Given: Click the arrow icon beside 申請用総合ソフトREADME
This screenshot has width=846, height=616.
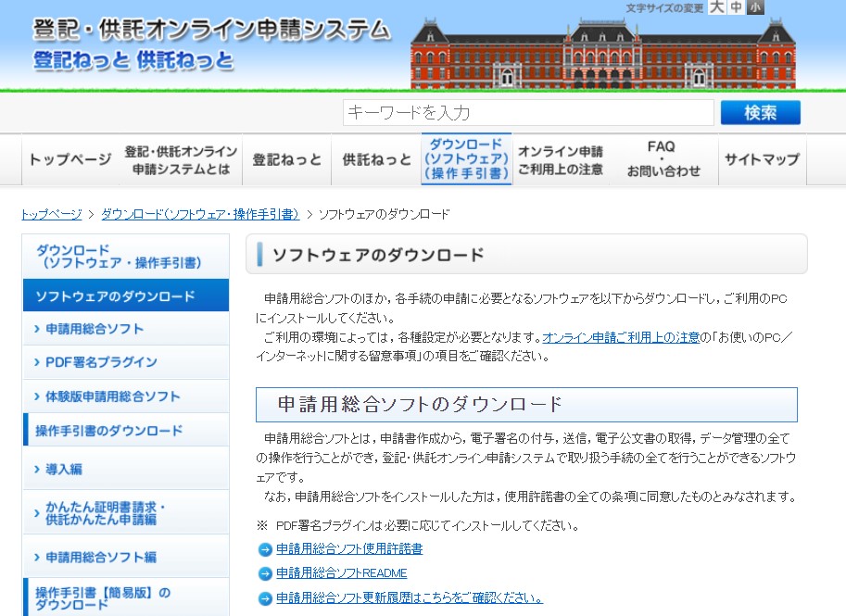Looking at the screenshot, I should pos(265,573).
